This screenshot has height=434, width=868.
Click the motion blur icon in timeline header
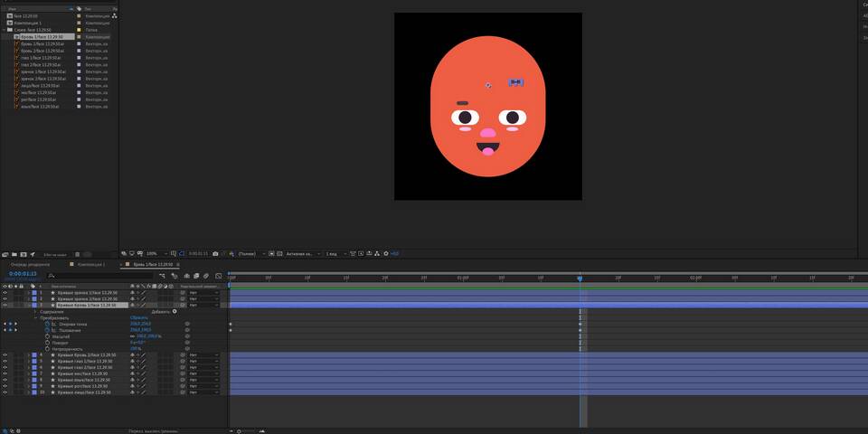pos(206,276)
